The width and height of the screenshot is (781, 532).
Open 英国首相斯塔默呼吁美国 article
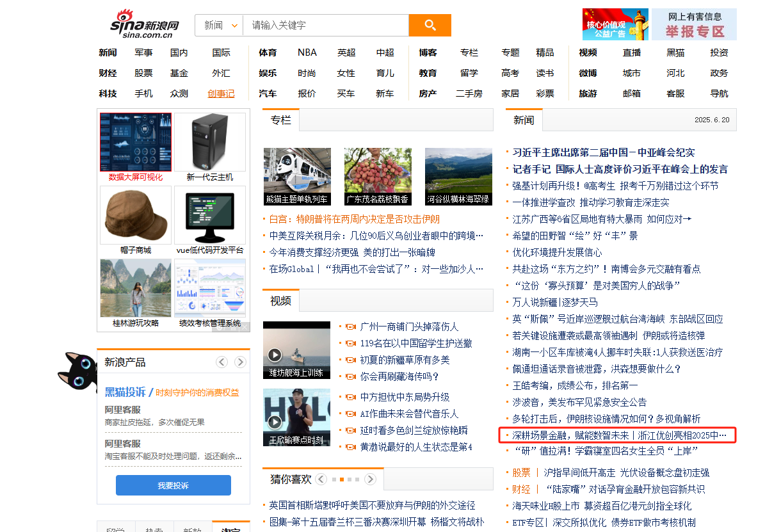click(373, 505)
